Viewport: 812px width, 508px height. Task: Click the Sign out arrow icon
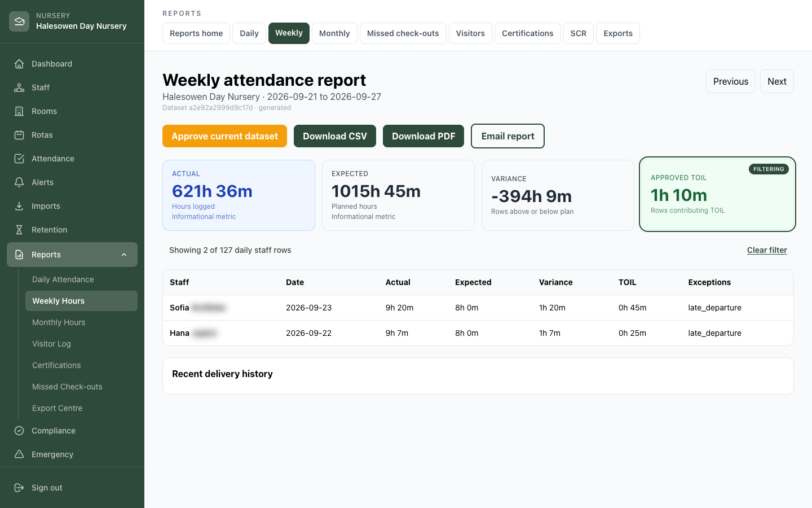19,488
